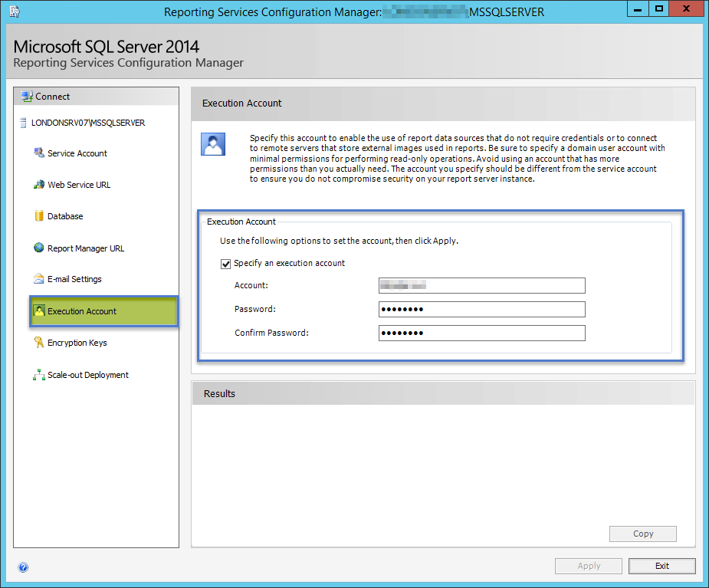This screenshot has width=709, height=588.
Task: Open the help icon at bottom left
Action: pos(23,567)
